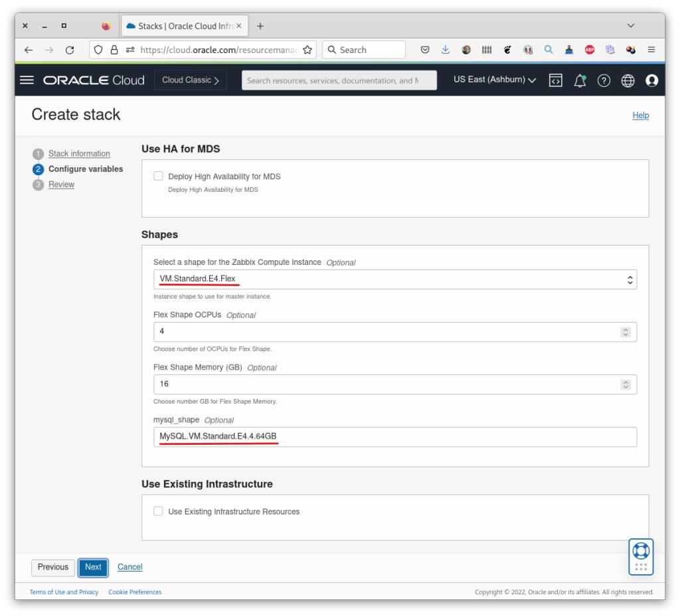Go back with the browser back arrow
Image resolution: width=680 pixels, height=616 pixels.
(x=29, y=50)
